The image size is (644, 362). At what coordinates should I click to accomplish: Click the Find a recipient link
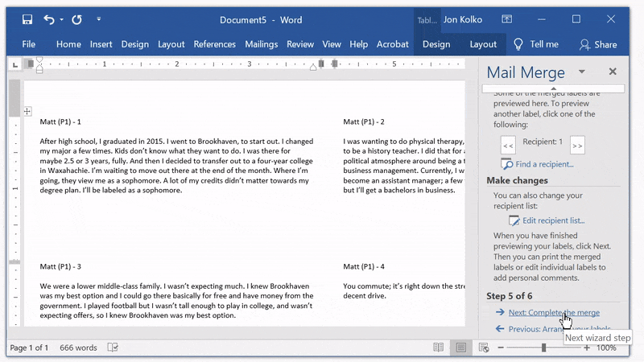(x=544, y=164)
